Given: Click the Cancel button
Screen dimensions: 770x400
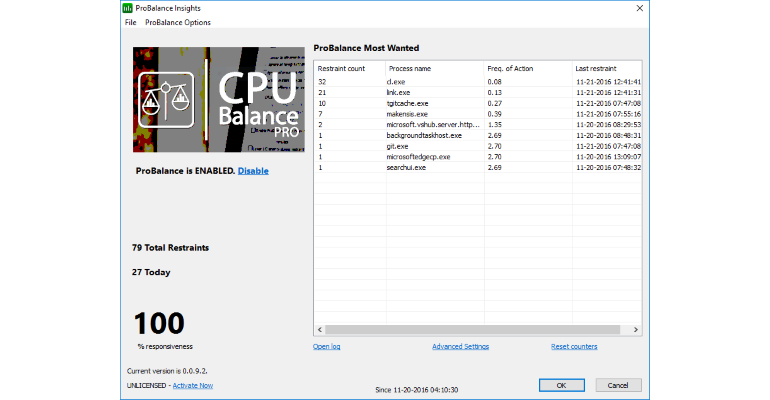Looking at the screenshot, I should (x=618, y=385).
